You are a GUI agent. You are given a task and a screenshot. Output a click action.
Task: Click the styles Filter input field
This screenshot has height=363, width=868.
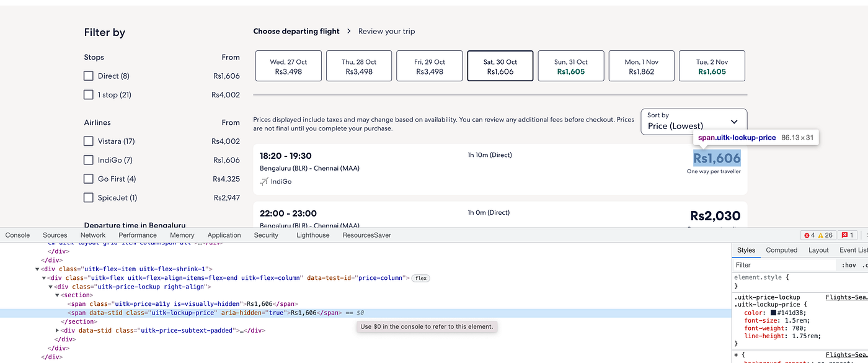coord(784,265)
